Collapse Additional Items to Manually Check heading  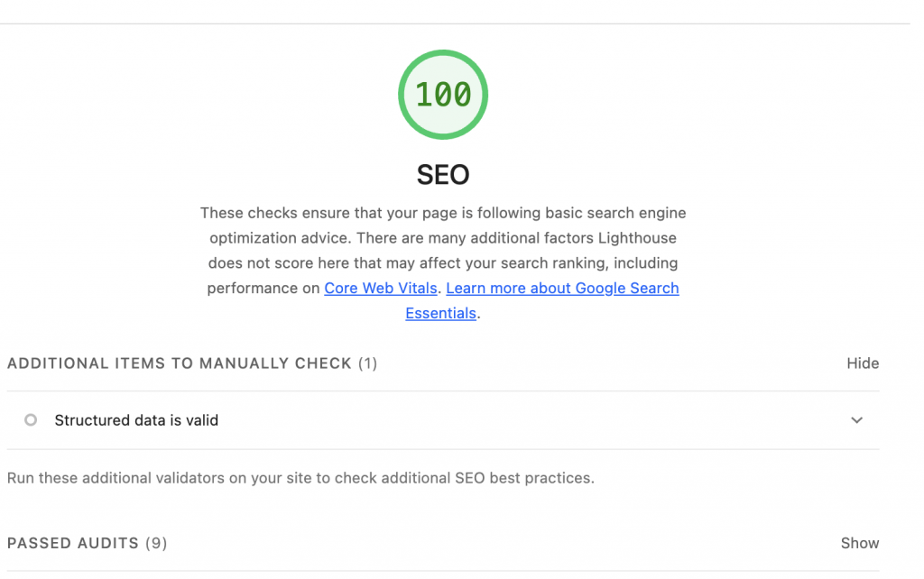pyautogui.click(x=179, y=363)
